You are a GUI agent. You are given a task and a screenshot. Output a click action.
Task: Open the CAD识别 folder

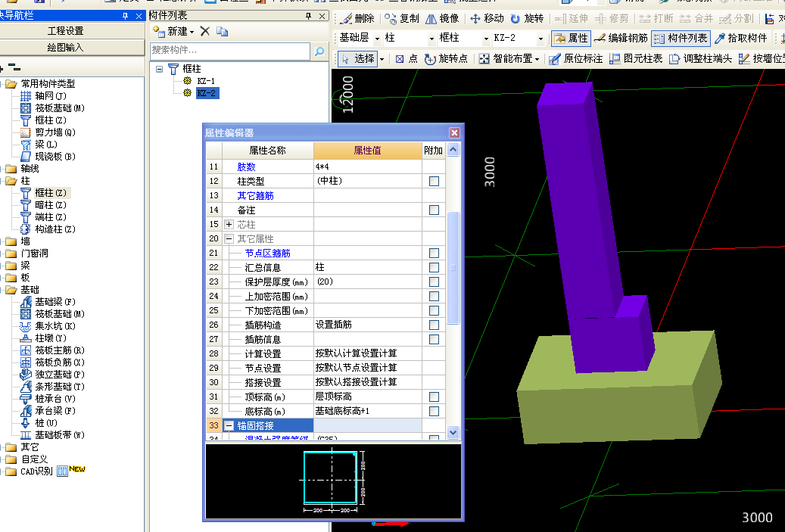pyautogui.click(x=30, y=471)
